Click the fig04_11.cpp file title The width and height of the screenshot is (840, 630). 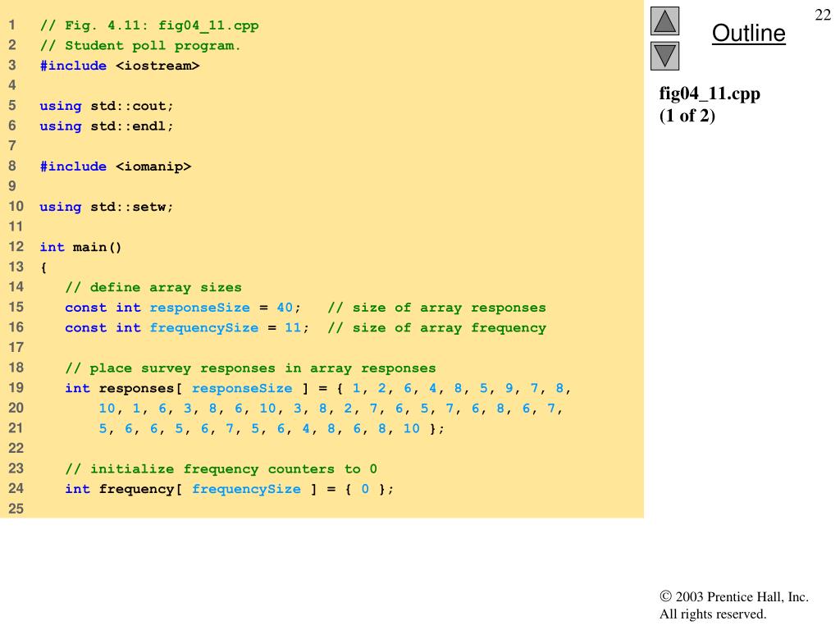click(x=710, y=94)
